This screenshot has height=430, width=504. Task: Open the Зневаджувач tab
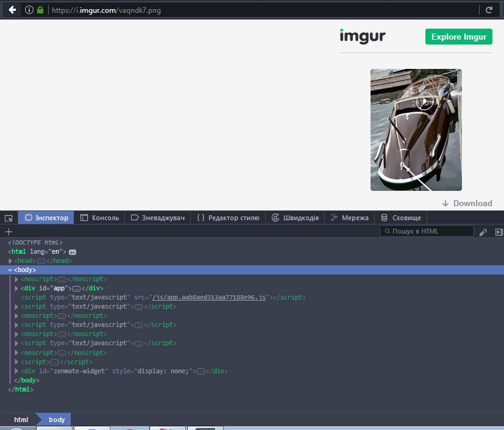point(157,218)
